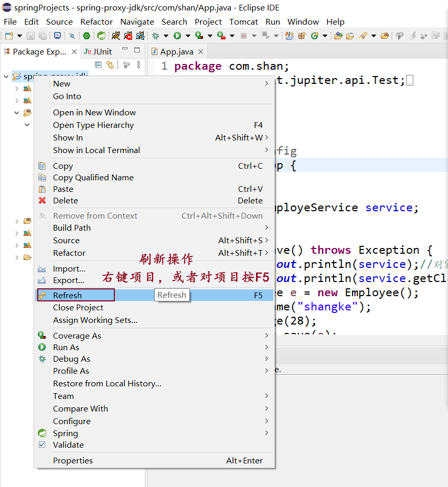This screenshot has width=448, height=487.
Task: Open the Tomcat menu in menu bar
Action: point(244,21)
